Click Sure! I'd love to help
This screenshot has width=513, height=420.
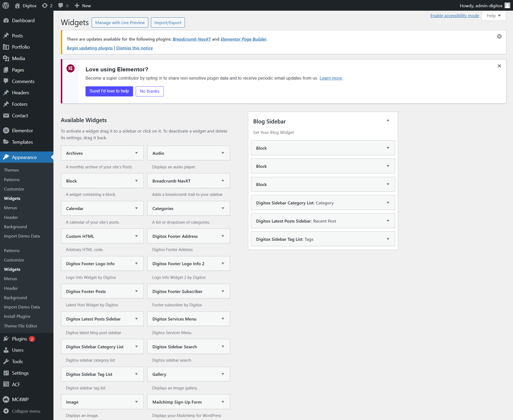(x=109, y=91)
